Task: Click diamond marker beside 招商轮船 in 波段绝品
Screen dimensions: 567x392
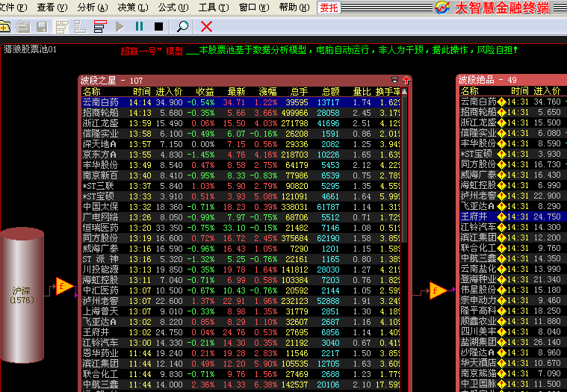Action: pyautogui.click(x=501, y=113)
